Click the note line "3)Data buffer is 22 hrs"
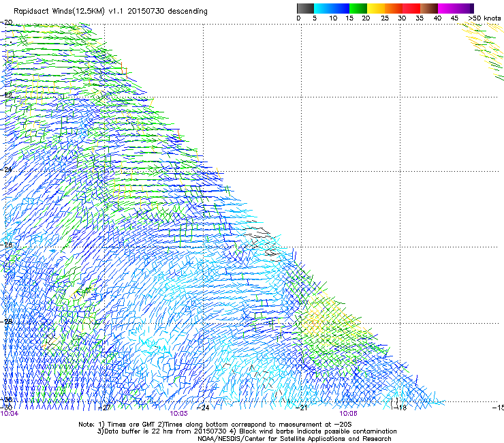 pos(247,431)
